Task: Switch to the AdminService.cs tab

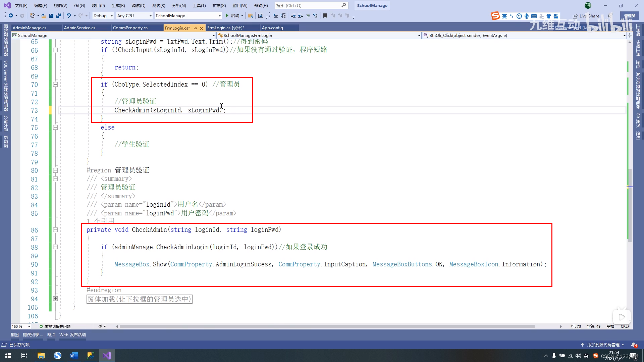Action: tap(79, 28)
